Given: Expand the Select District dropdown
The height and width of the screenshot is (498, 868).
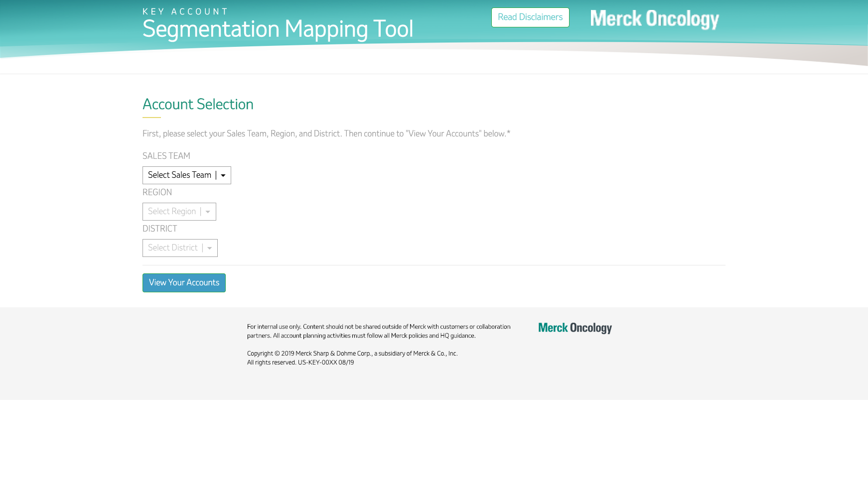Looking at the screenshot, I should click(173, 248).
